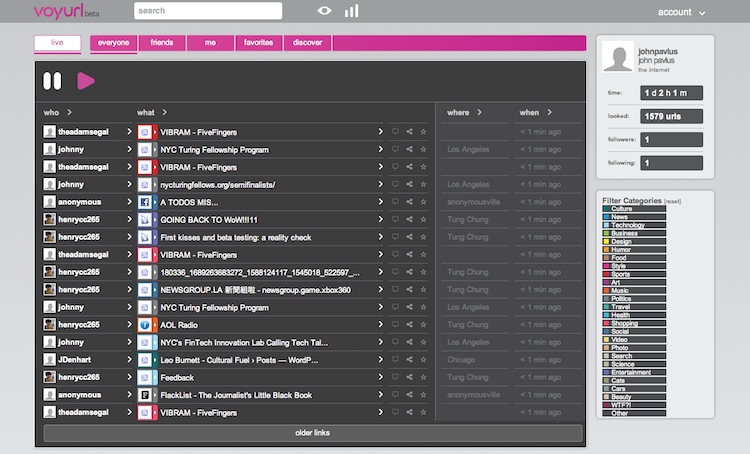Expand the 'where' column chevron

click(x=479, y=112)
